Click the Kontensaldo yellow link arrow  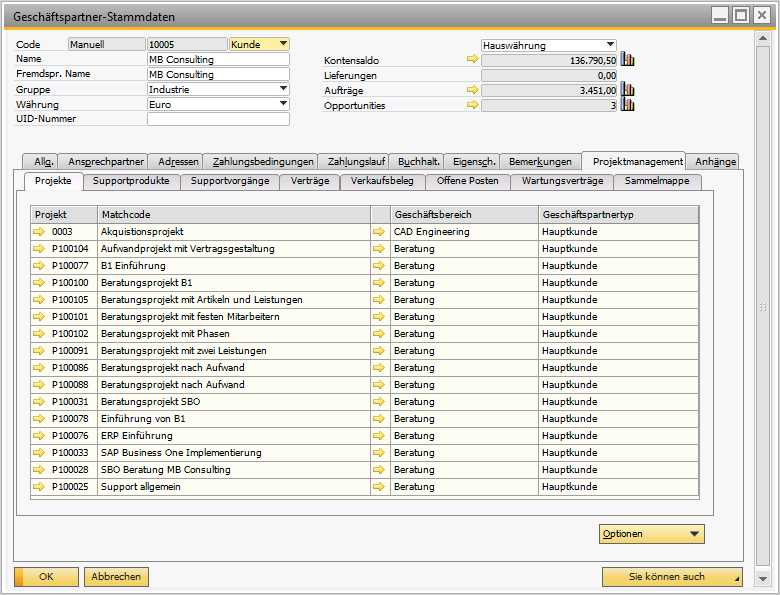(473, 60)
